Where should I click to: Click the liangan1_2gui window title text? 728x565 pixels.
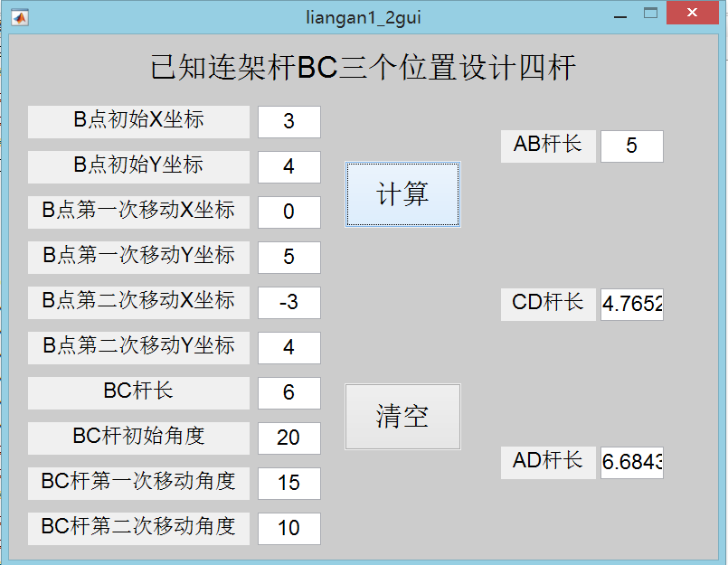pyautogui.click(x=364, y=18)
